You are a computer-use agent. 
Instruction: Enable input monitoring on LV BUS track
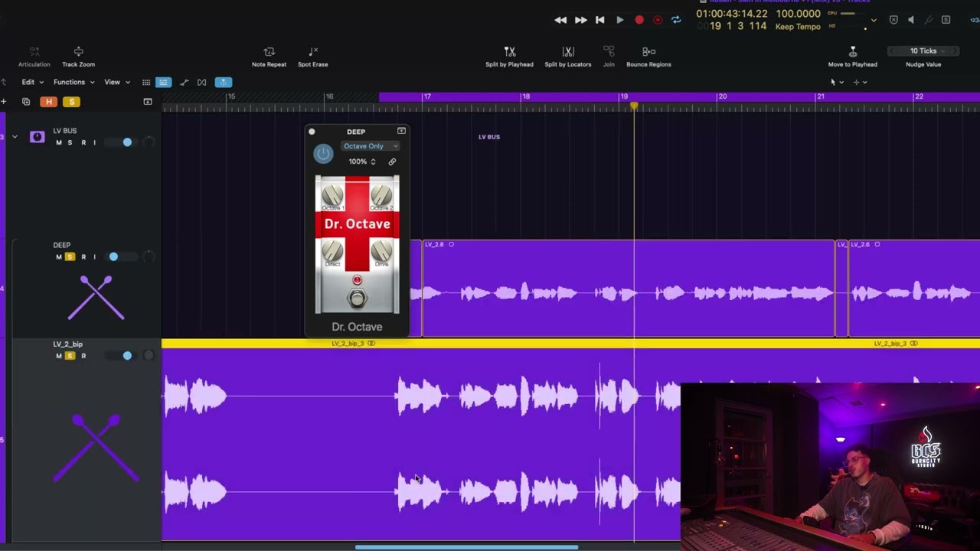(95, 142)
